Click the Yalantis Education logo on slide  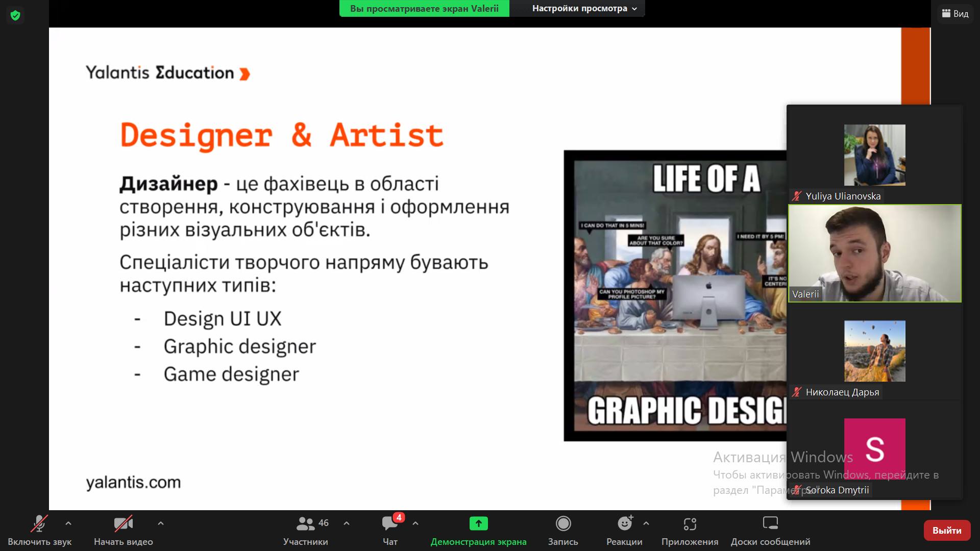168,73
